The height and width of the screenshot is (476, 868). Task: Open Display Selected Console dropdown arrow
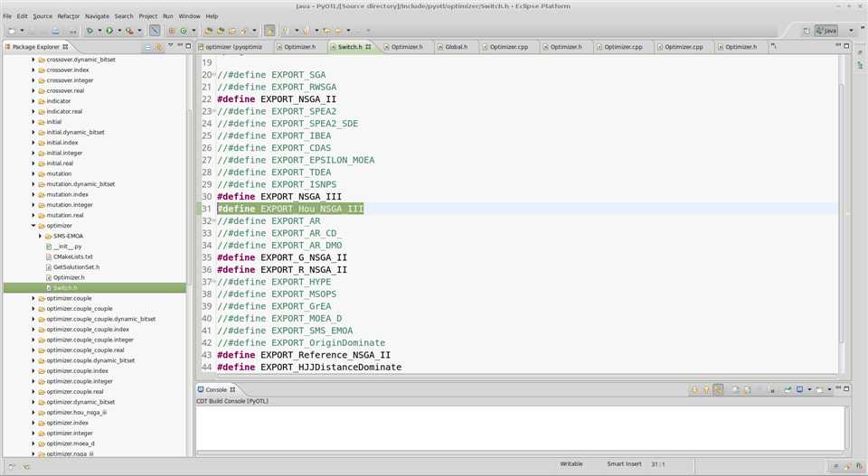point(808,390)
